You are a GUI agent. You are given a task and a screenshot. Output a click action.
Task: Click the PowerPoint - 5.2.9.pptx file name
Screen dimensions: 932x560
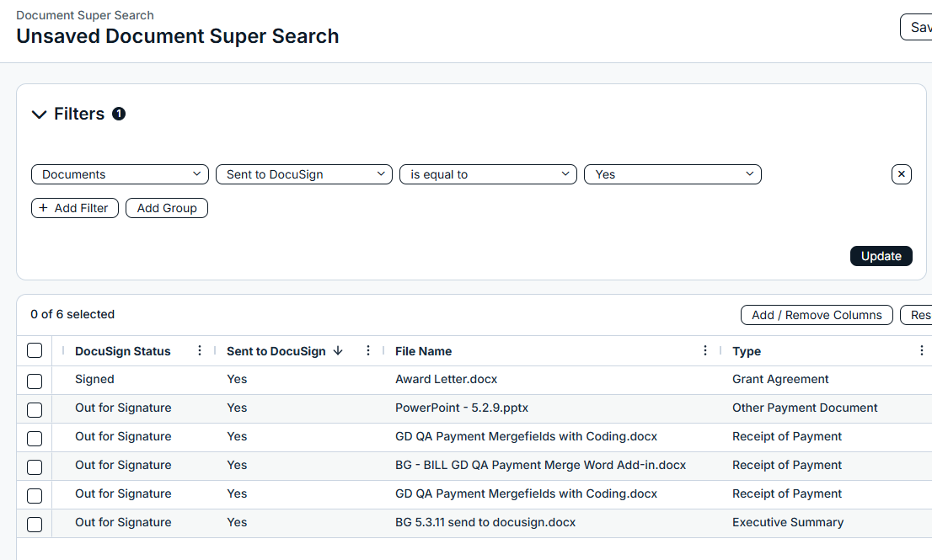[461, 408]
